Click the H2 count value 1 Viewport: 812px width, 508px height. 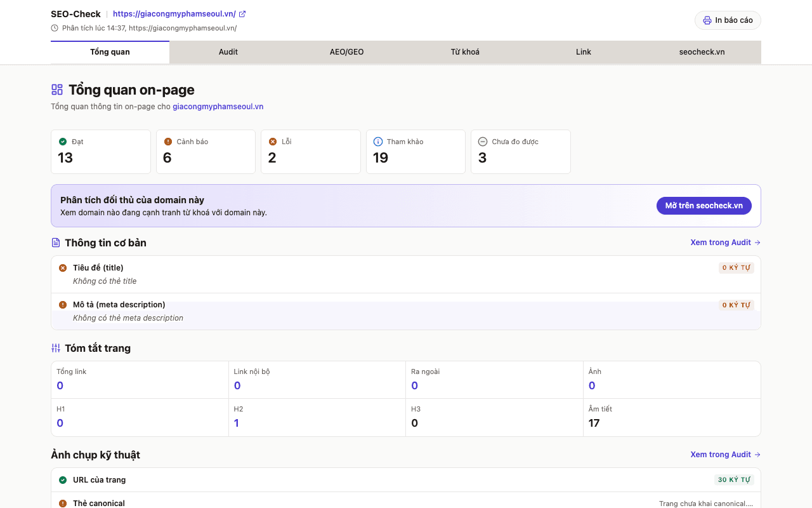pyautogui.click(x=237, y=423)
